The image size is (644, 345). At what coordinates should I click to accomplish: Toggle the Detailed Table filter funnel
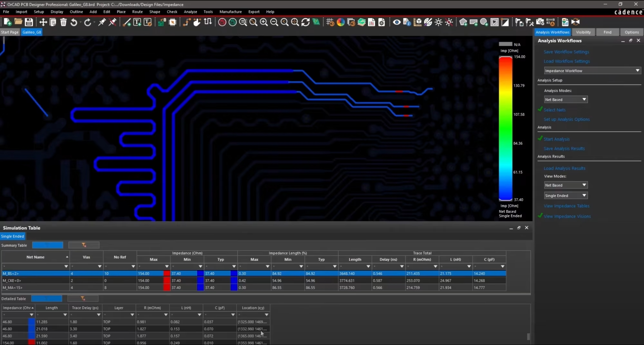[x=83, y=299]
